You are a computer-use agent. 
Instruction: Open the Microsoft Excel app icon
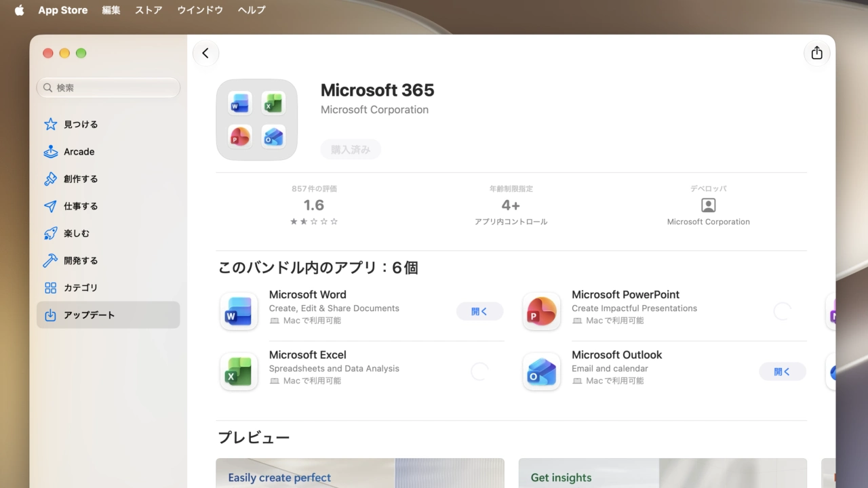coord(239,371)
